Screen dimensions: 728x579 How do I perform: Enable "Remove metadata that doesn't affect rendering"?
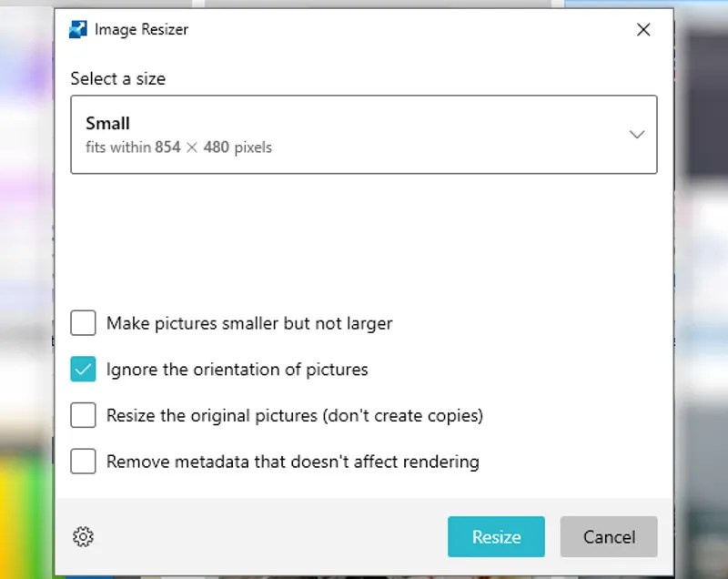[x=83, y=461]
